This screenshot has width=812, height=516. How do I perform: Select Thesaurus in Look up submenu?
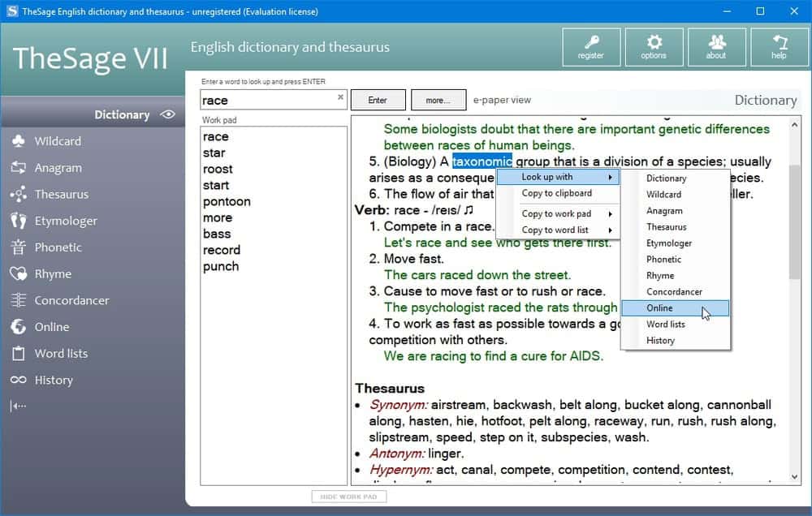[x=676, y=226]
